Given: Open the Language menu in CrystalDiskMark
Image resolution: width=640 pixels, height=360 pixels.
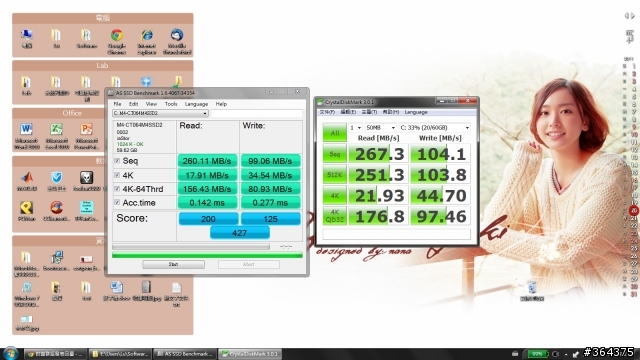Looking at the screenshot, I should click(x=416, y=112).
